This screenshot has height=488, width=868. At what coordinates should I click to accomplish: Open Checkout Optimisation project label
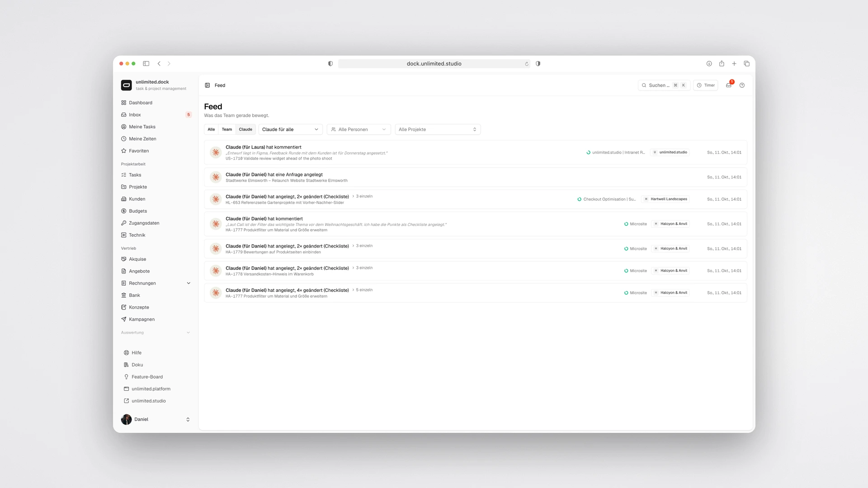tap(607, 199)
